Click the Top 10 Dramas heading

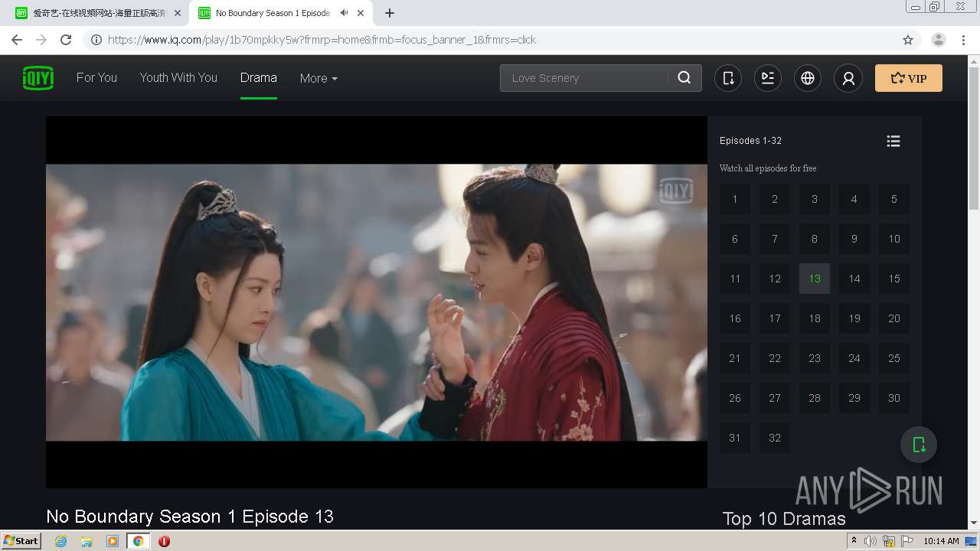(x=784, y=519)
